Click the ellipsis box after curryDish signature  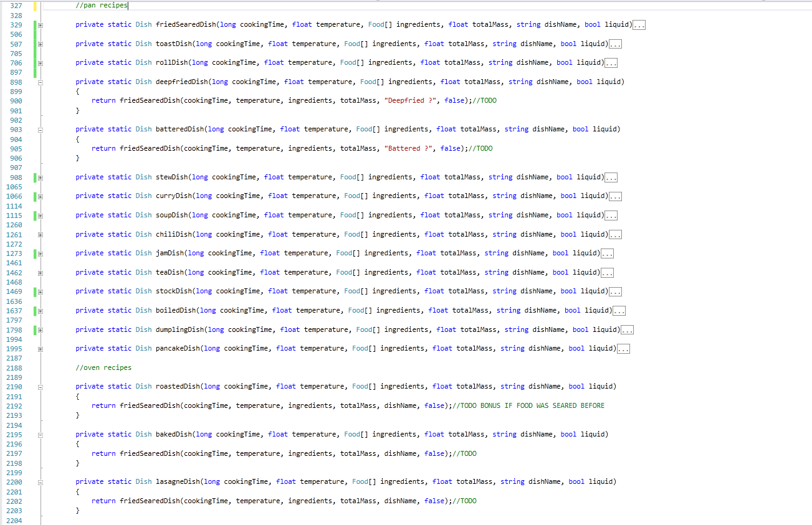coord(615,196)
